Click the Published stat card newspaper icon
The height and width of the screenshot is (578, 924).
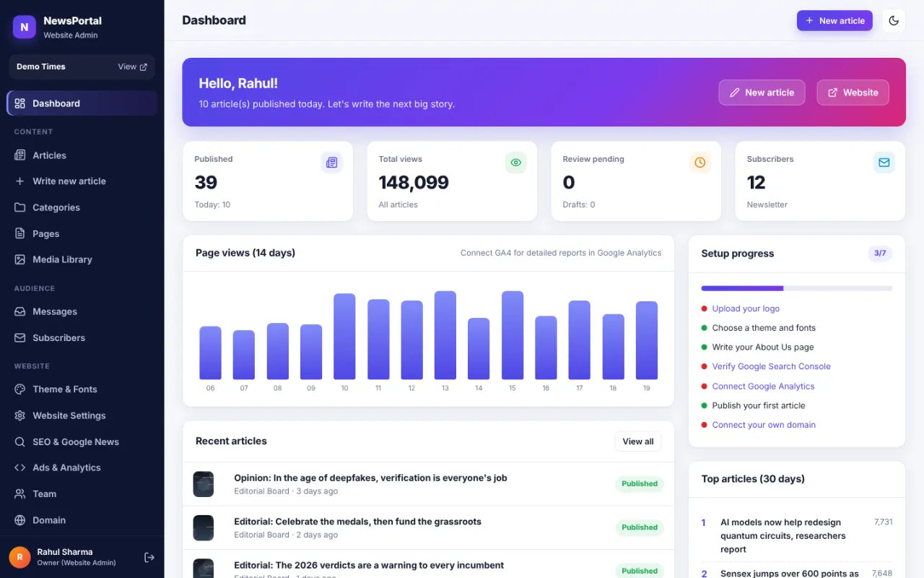coord(331,163)
